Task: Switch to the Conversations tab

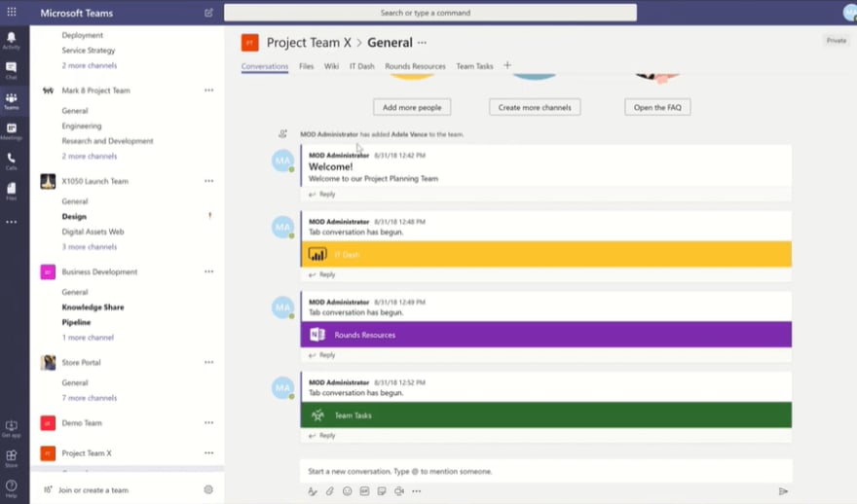Action: (265, 66)
